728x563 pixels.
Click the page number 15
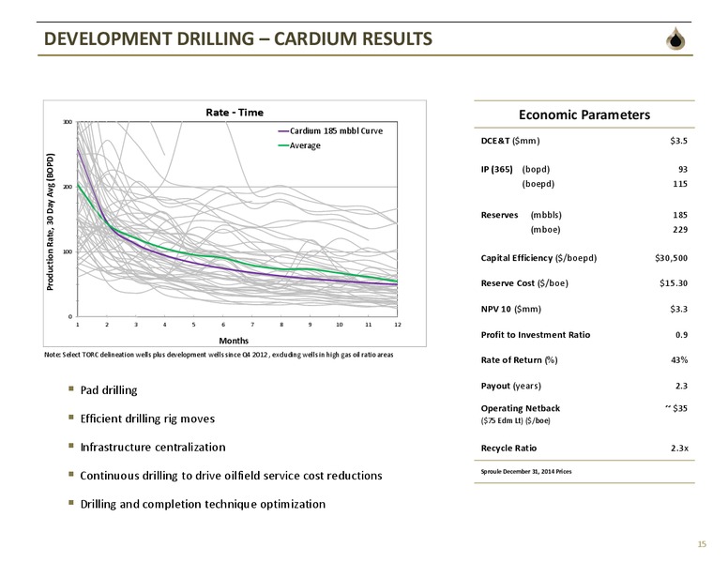(x=702, y=544)
